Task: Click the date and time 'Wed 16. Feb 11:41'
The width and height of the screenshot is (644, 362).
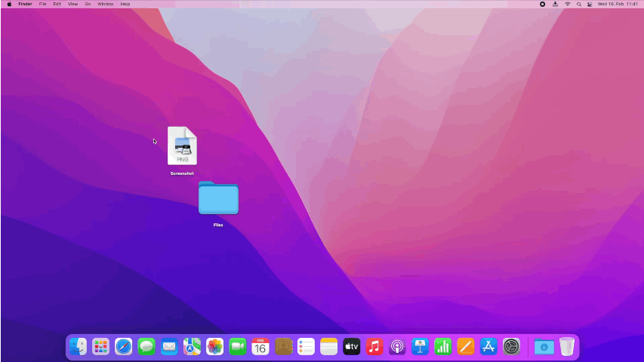Action: [618, 4]
